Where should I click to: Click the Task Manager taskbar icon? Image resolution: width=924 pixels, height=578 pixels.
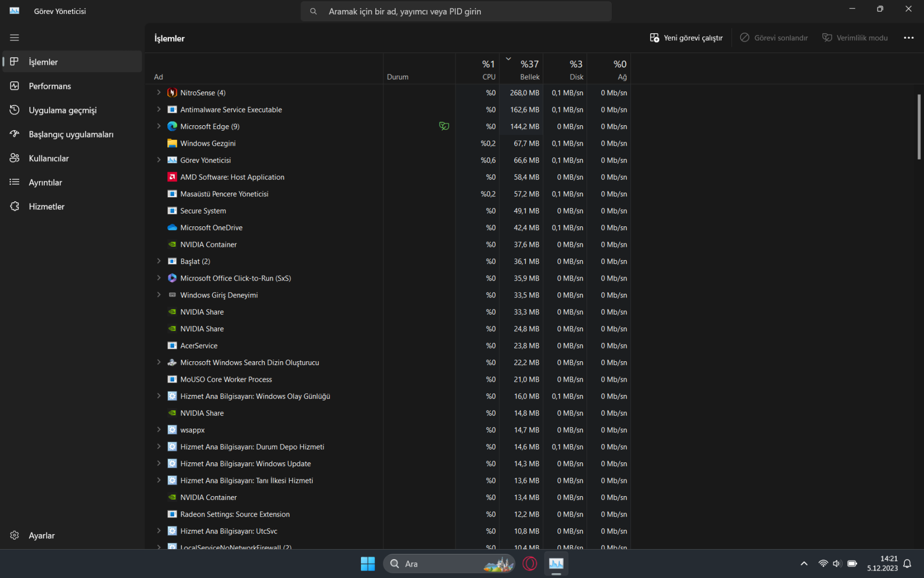click(556, 564)
